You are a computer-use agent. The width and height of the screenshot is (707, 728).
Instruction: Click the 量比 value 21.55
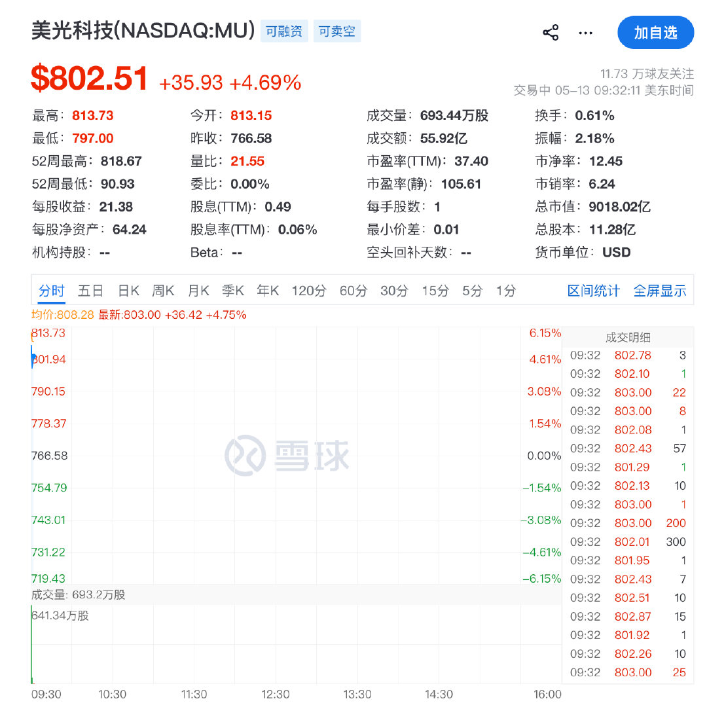tap(247, 161)
